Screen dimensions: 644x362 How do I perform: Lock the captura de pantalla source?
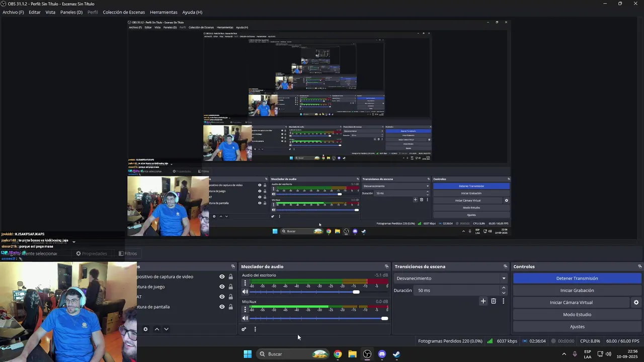coord(230,307)
